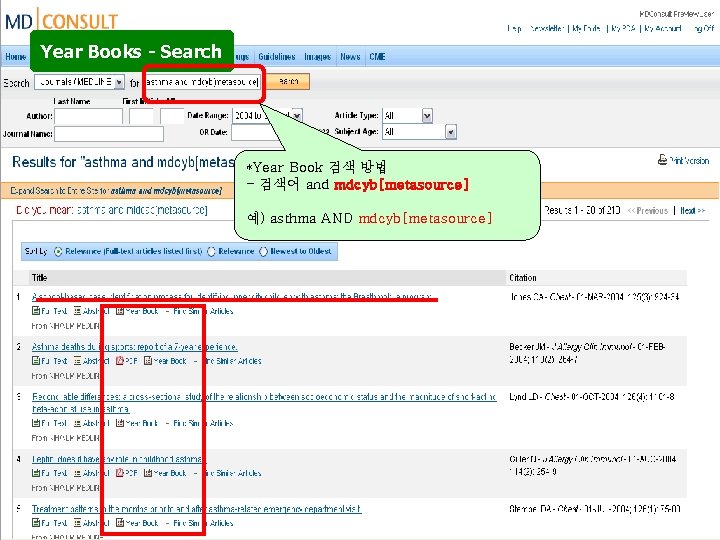Click the Title column header

(x=39, y=278)
